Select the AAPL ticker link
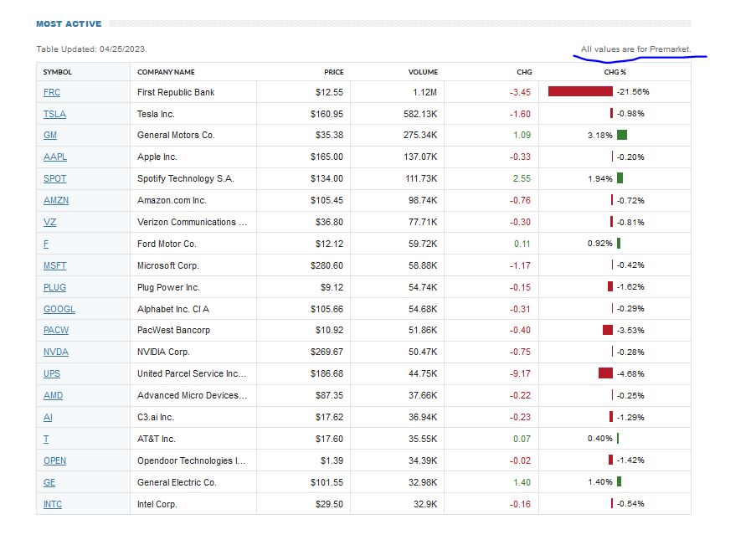Viewport: 756px width, 540px height. click(x=54, y=157)
